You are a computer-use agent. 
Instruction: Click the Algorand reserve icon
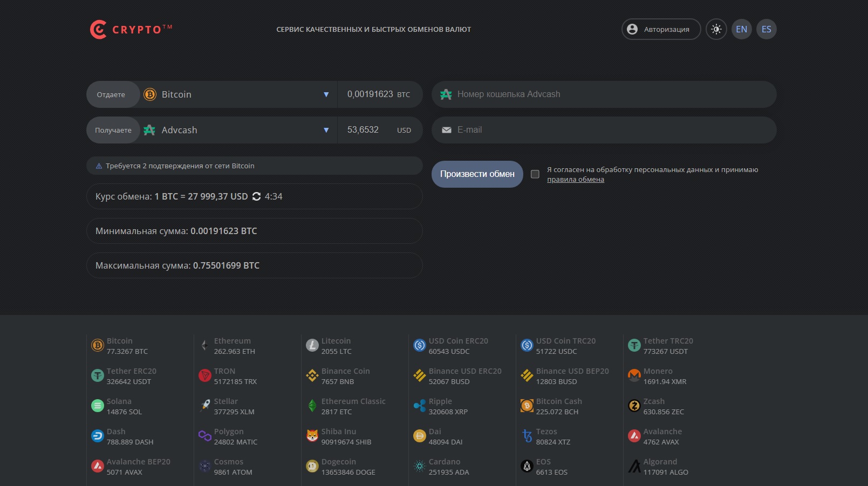coord(634,466)
